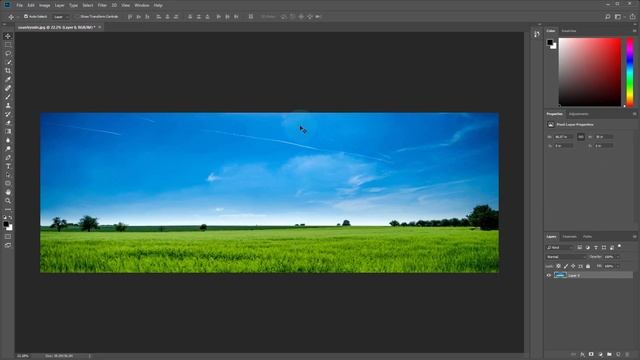The height and width of the screenshot is (360, 640).
Task: Select the Hand tool
Action: click(8, 192)
